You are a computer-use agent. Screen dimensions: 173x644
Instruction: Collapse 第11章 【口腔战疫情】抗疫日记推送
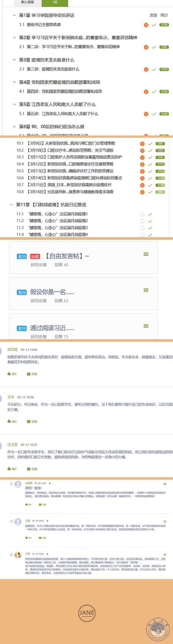11,205
